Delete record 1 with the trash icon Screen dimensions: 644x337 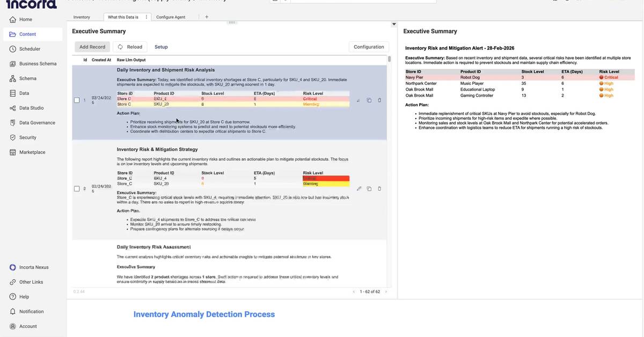click(379, 100)
